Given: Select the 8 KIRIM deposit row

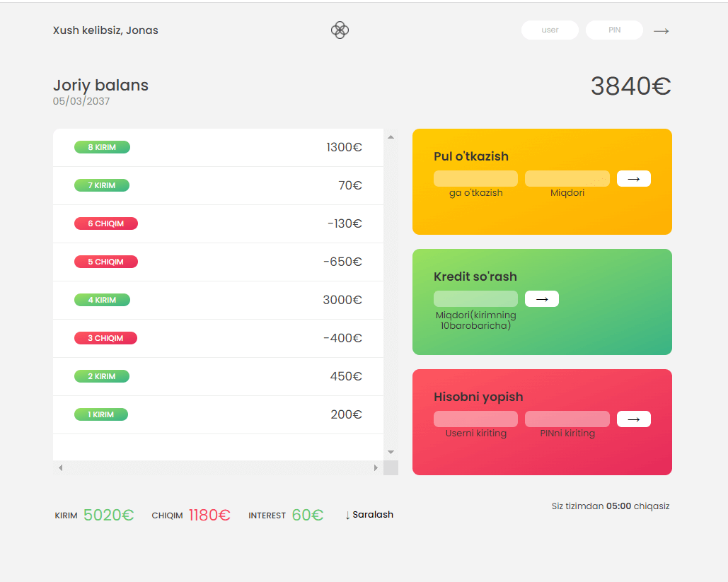Looking at the screenshot, I should pyautogui.click(x=218, y=148).
